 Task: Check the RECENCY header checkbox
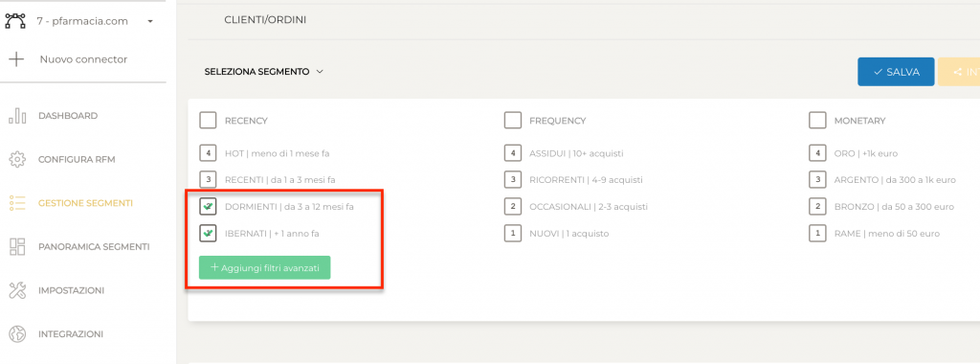click(x=208, y=120)
